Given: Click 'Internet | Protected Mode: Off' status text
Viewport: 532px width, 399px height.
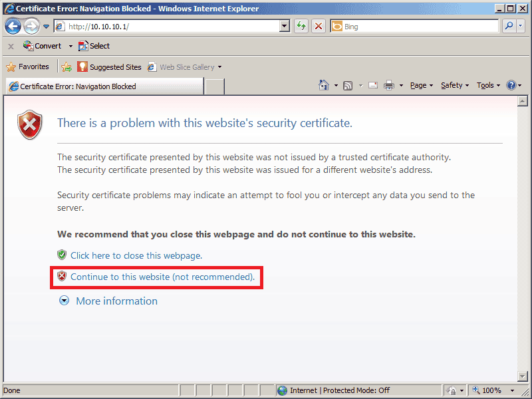Looking at the screenshot, I should click(340, 390).
